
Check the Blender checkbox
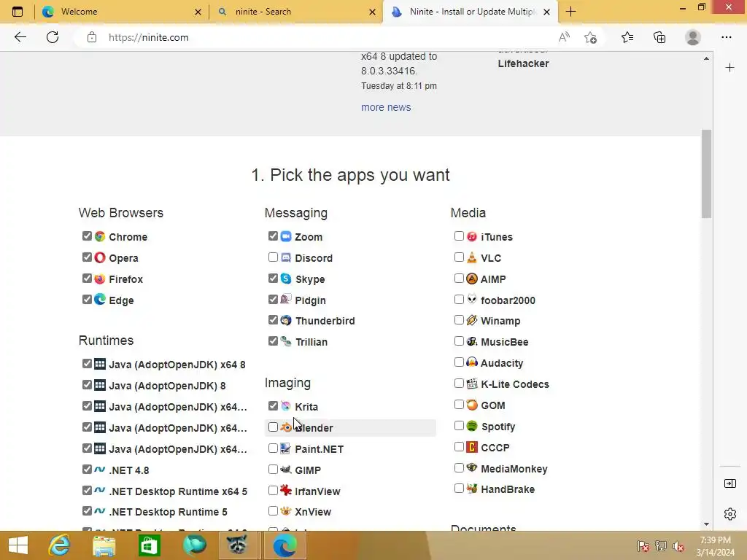click(273, 427)
